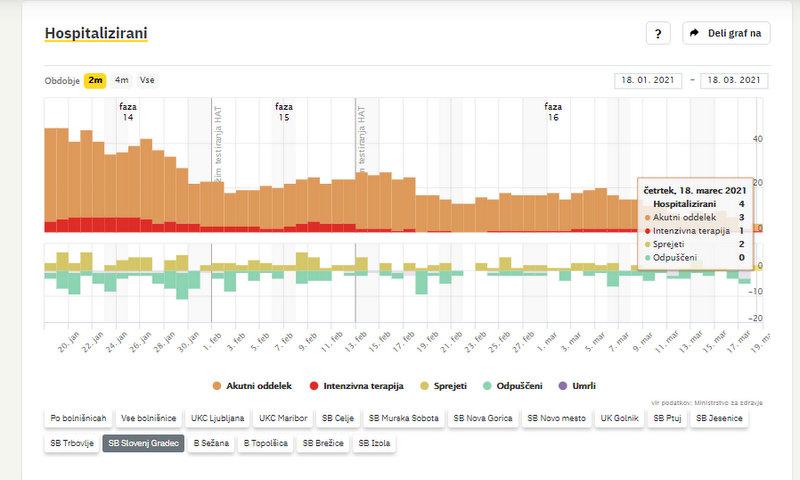Select the 2m period option
The height and width of the screenshot is (480, 800).
tap(95, 80)
